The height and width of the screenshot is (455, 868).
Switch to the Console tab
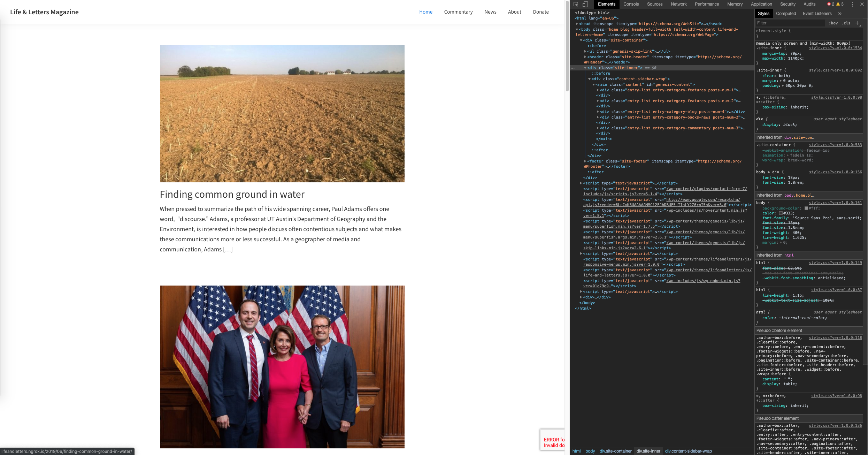[631, 4]
